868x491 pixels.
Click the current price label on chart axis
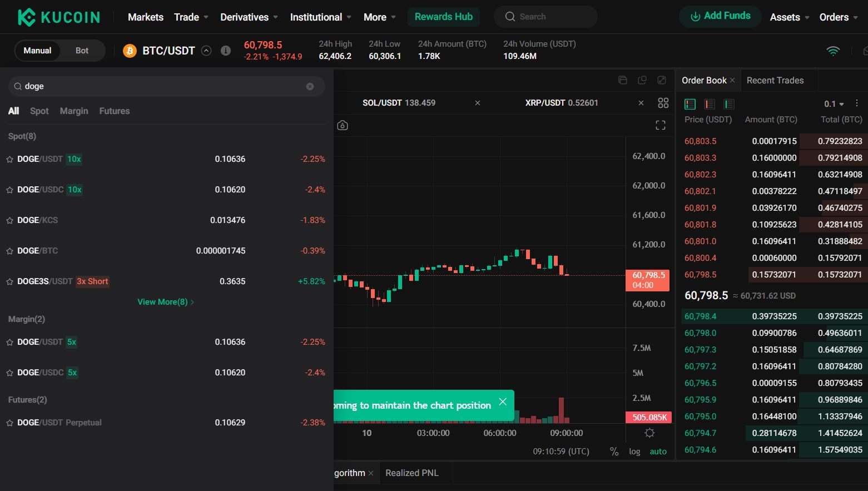(x=648, y=280)
